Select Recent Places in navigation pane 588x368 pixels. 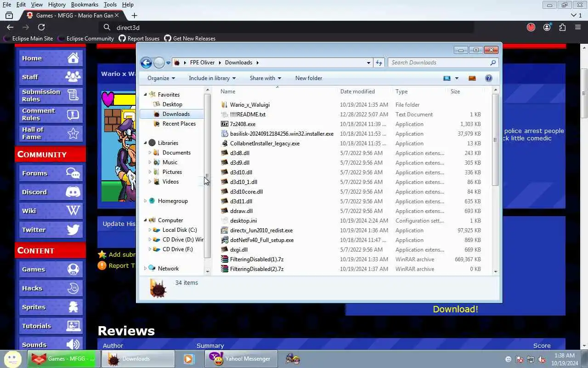[x=179, y=124]
